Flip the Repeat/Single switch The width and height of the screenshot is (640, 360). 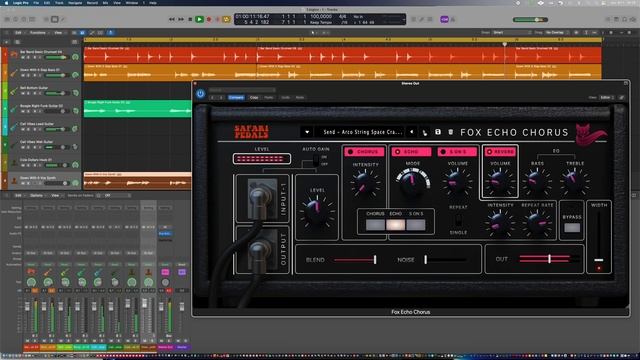(x=458, y=220)
